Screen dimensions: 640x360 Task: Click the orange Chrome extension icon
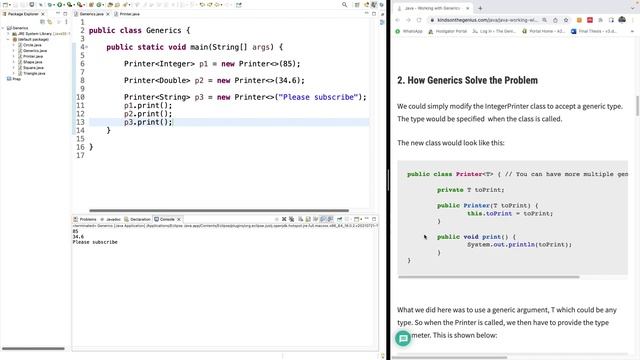579,20
